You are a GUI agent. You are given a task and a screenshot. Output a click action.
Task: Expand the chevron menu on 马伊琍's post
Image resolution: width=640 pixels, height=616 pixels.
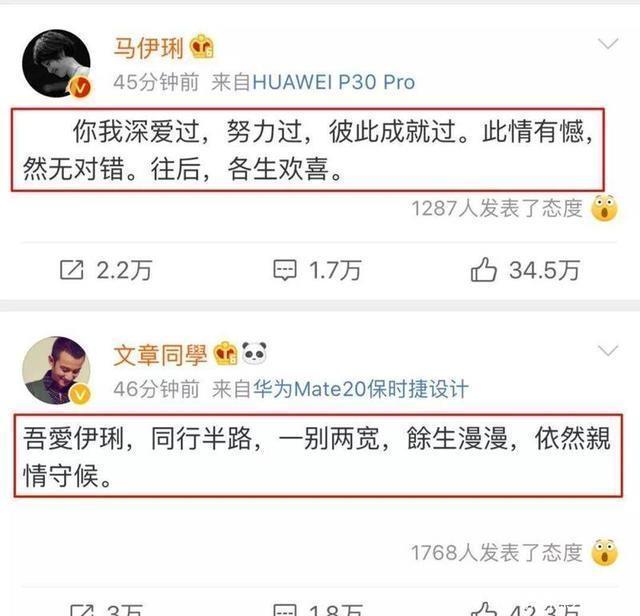click(608, 43)
